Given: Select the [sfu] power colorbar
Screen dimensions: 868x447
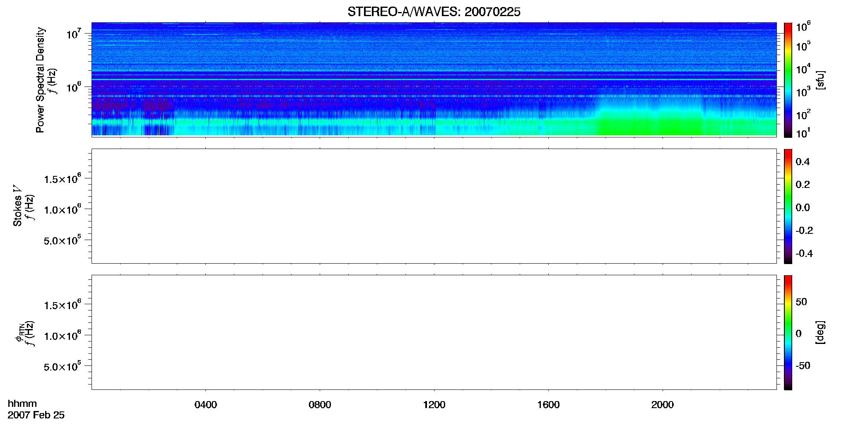Looking at the screenshot, I should click(x=788, y=80).
